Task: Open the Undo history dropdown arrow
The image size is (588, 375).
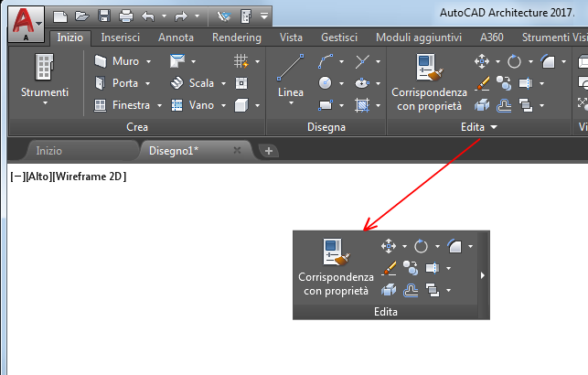Action: point(164,16)
